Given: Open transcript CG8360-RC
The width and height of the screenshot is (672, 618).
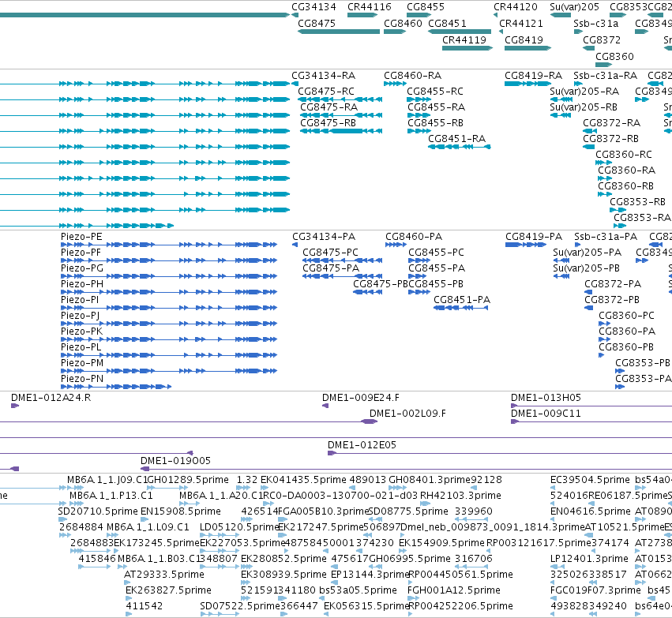Looking at the screenshot, I should point(624,155).
